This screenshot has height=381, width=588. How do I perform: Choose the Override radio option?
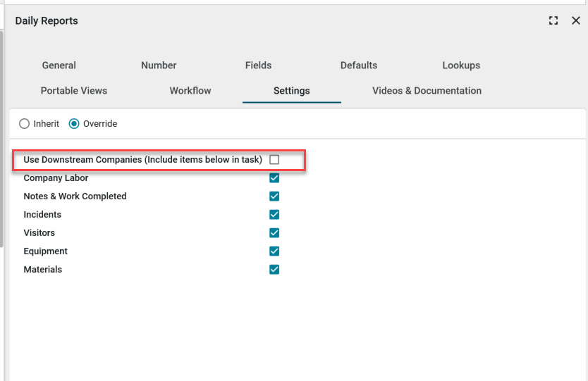click(74, 124)
